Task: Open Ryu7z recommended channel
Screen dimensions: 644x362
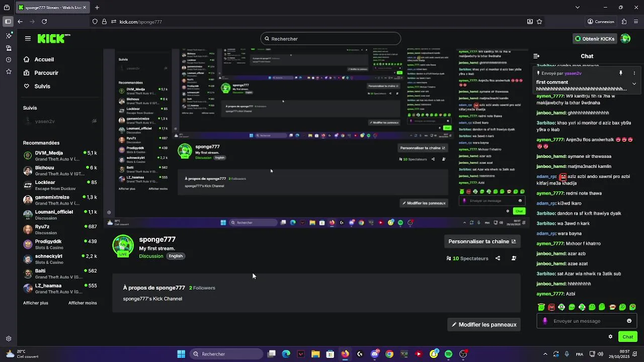Action: 60,230
